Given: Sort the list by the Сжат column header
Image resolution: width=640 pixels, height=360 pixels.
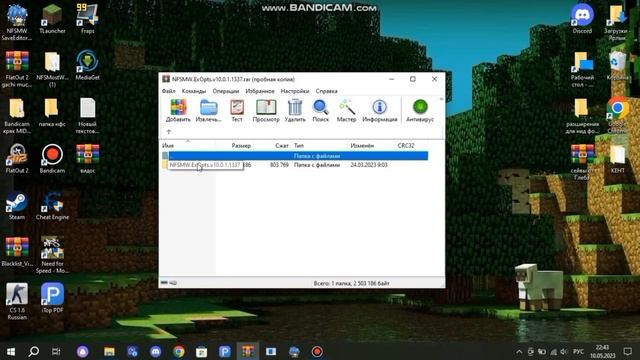Looking at the screenshot, I should [x=272, y=145].
